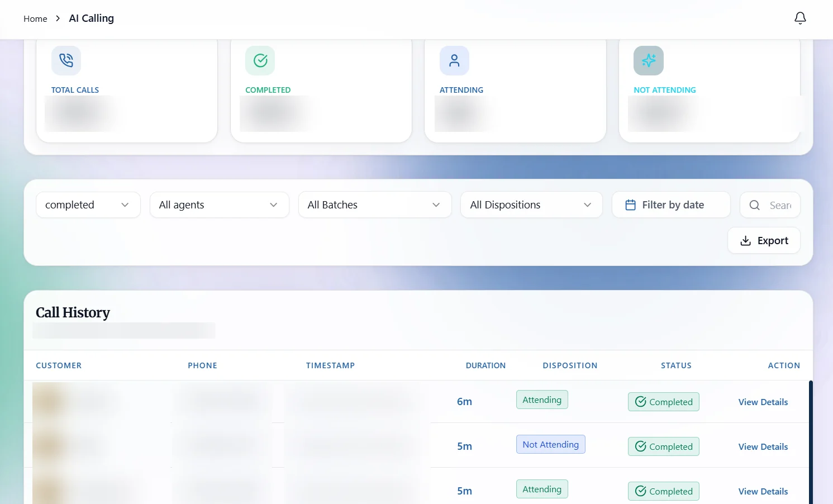Click the Total Calls phone icon

pyautogui.click(x=66, y=60)
